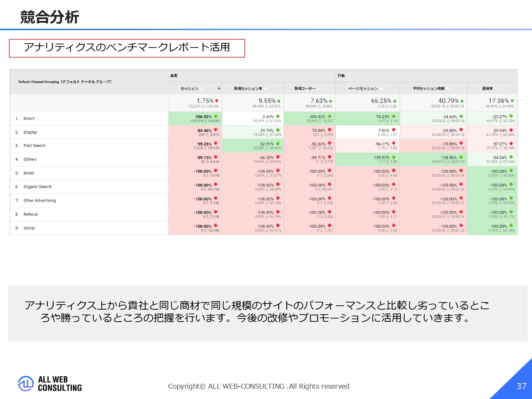This screenshot has width=532, height=399.
Task: Open help tooltip for ページ/セッション column
Action: tap(382, 88)
